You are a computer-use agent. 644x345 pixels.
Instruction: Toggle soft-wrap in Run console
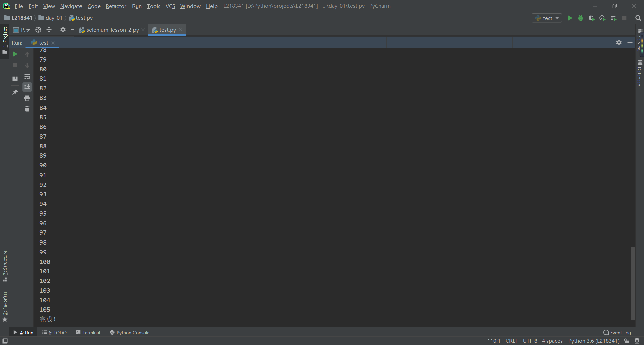pyautogui.click(x=27, y=77)
